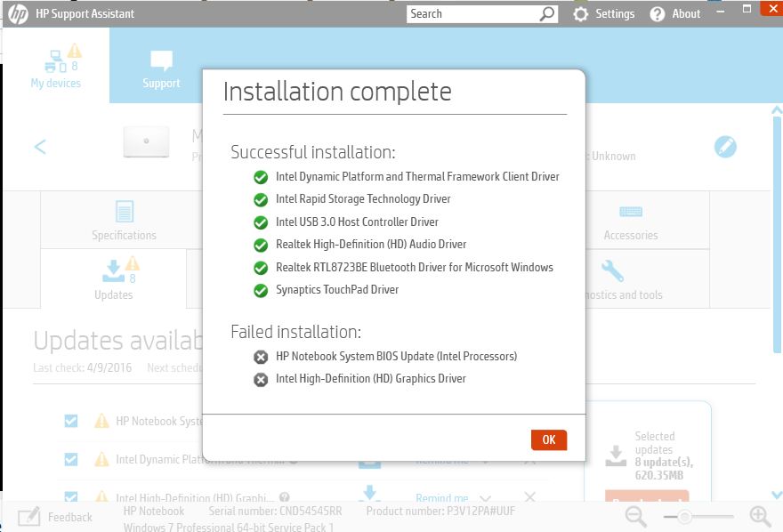This screenshot has height=532, width=783.
Task: Uncheck HP Notebook System update checkbox
Action: (71, 421)
